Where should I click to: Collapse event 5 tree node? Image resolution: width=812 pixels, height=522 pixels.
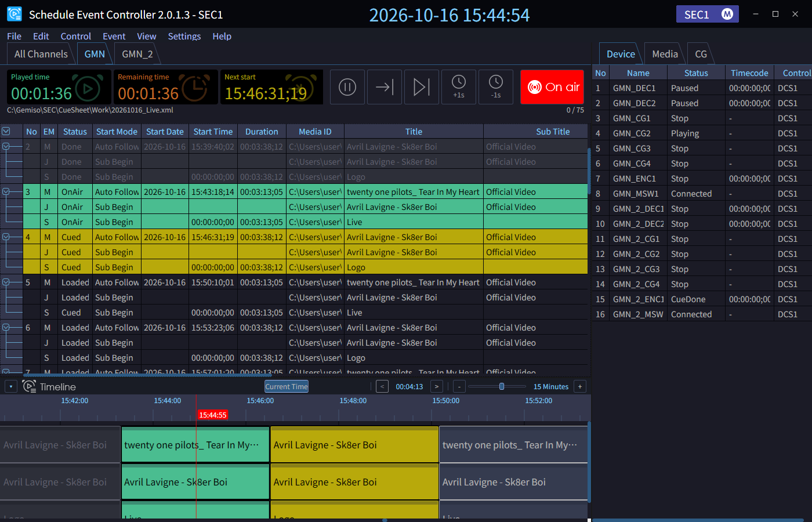click(x=6, y=282)
